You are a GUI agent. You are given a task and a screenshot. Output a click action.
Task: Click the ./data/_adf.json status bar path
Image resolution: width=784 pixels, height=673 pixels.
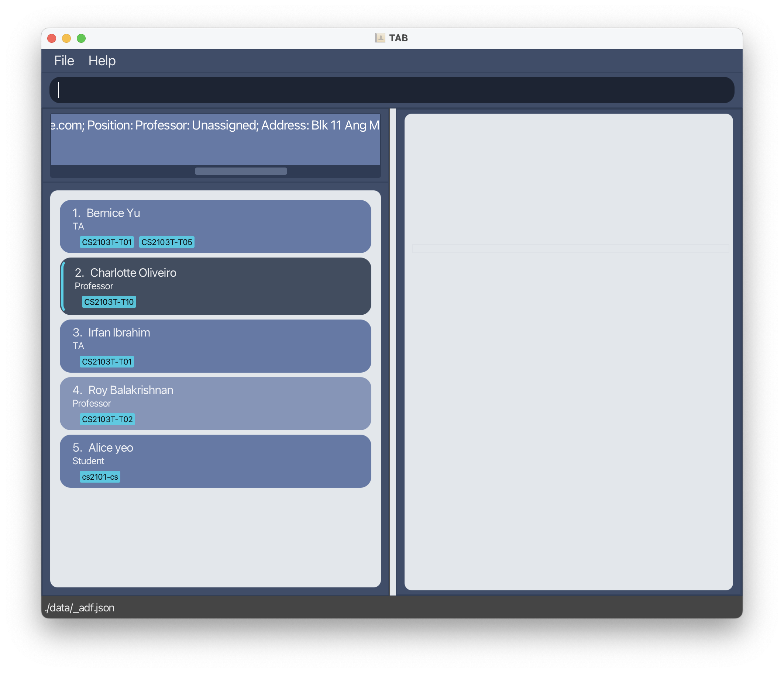[79, 608]
